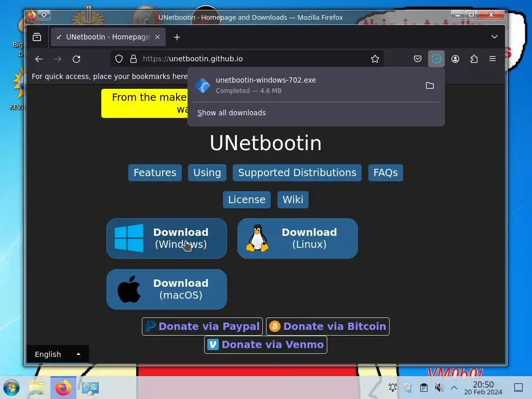The height and width of the screenshot is (399, 532).
Task: Click the yellow From the makers banner
Action: (x=144, y=103)
